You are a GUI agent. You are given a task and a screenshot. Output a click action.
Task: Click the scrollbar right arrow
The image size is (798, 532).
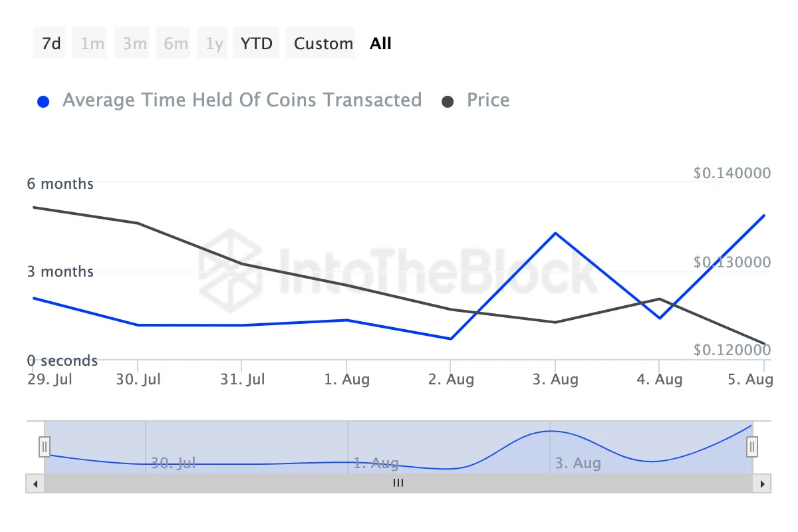tap(762, 483)
